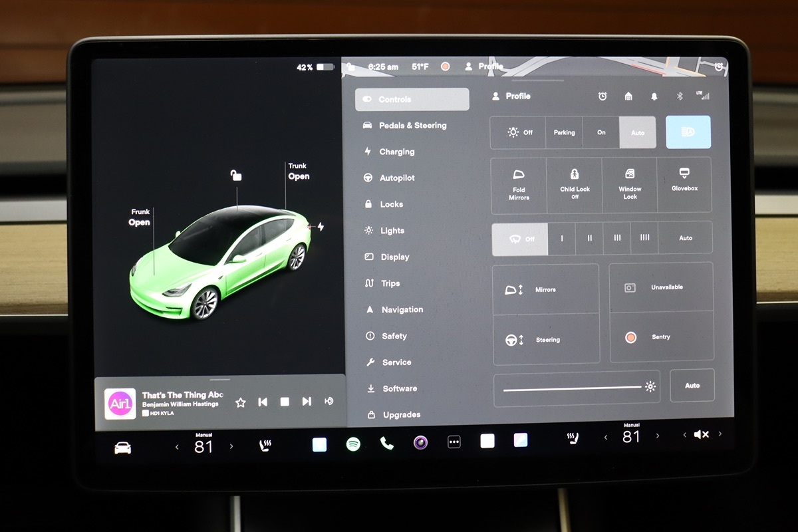Set wipers to Auto
798x532 pixels.
coord(685,238)
